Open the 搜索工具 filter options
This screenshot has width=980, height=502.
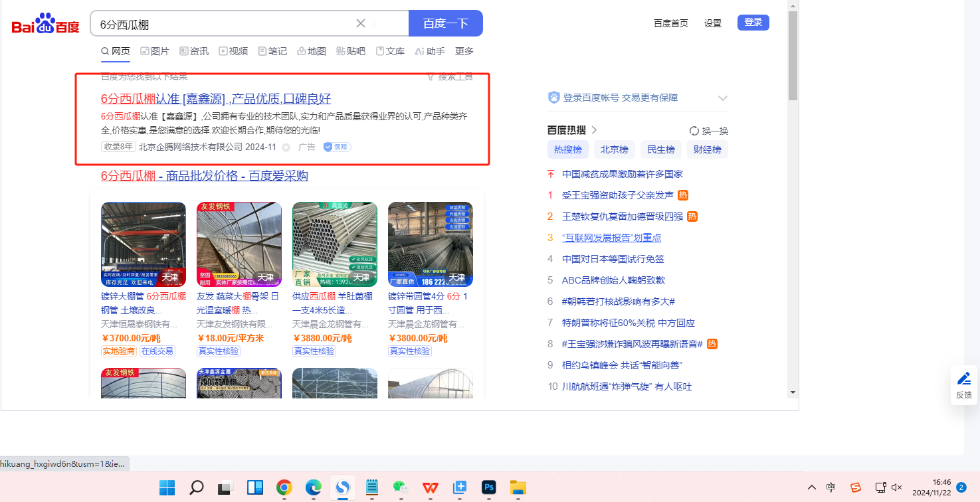point(450,77)
